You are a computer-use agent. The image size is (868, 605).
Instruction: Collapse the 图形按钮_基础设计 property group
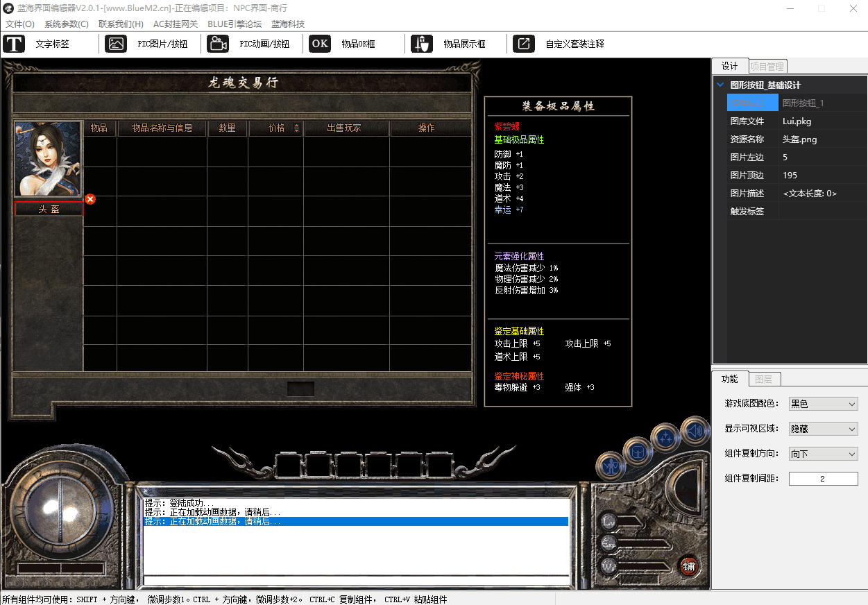pyautogui.click(x=720, y=85)
